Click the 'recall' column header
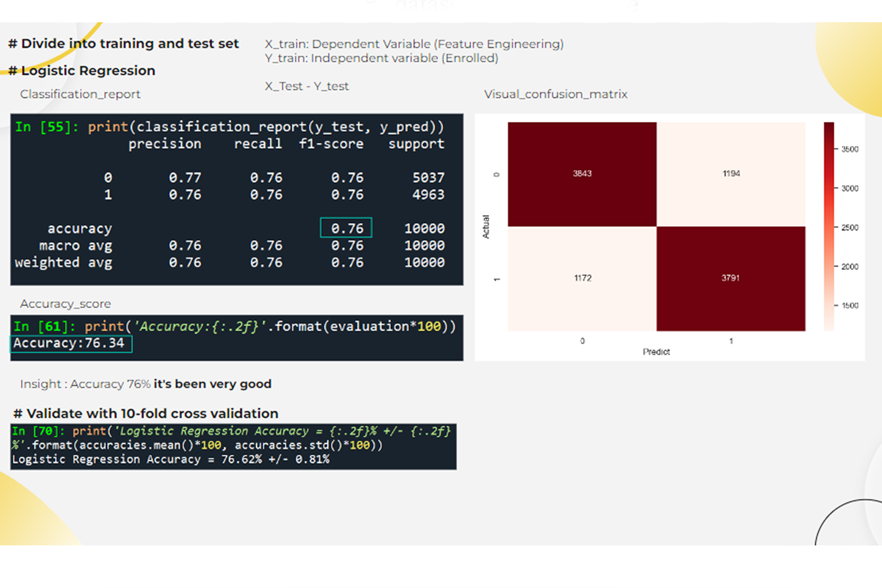The height and width of the screenshot is (588, 882). click(258, 144)
